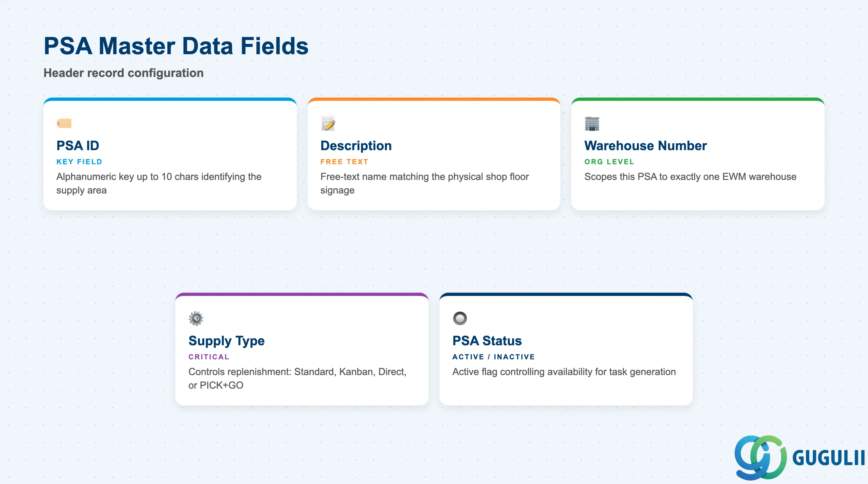This screenshot has width=868, height=484.
Task: Click text about active flag for task generation
Action: (564, 372)
